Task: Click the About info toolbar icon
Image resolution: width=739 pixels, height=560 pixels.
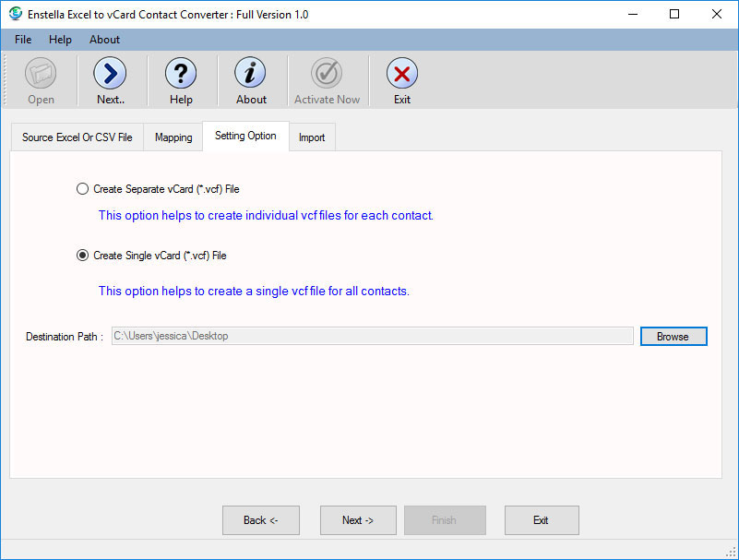Action: pos(250,74)
